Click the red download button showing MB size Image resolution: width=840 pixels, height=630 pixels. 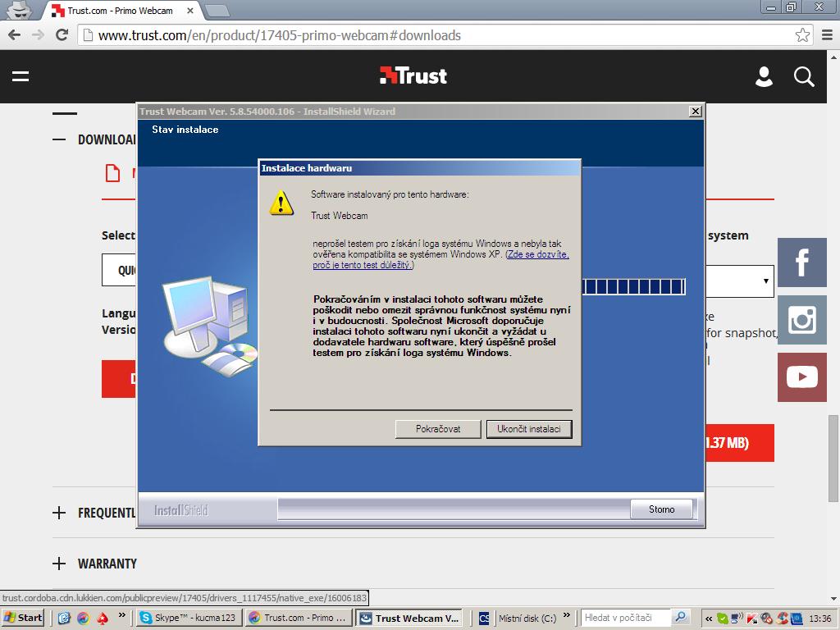[740, 443]
